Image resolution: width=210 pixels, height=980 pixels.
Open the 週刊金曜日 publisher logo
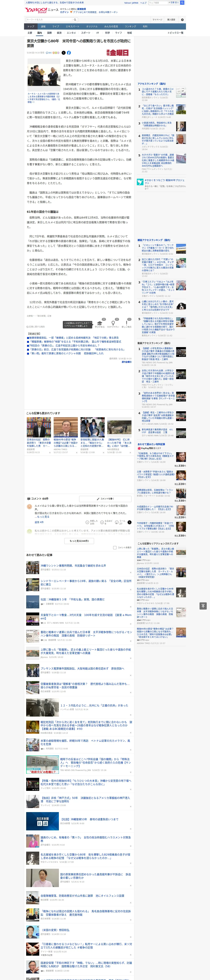[117, 53]
